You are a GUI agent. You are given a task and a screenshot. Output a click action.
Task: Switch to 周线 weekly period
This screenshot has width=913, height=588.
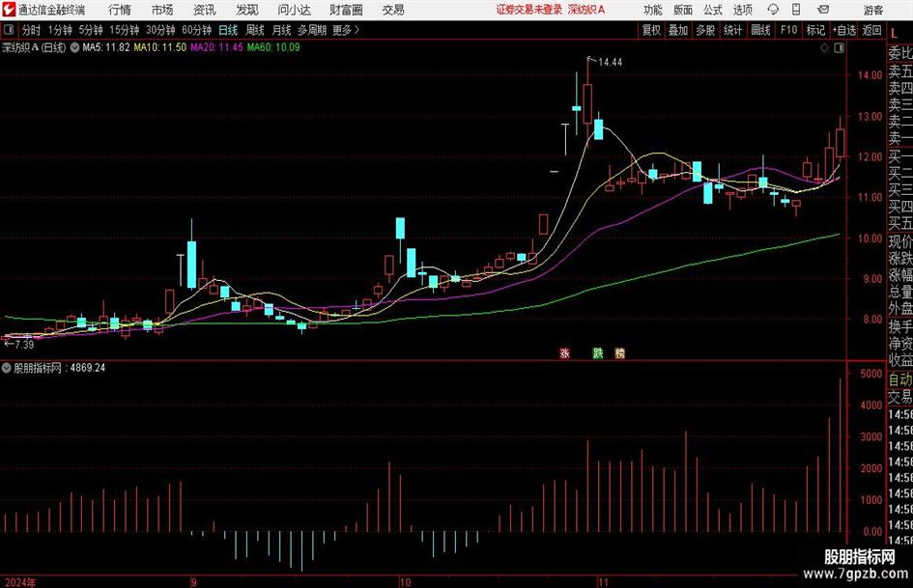click(x=255, y=30)
